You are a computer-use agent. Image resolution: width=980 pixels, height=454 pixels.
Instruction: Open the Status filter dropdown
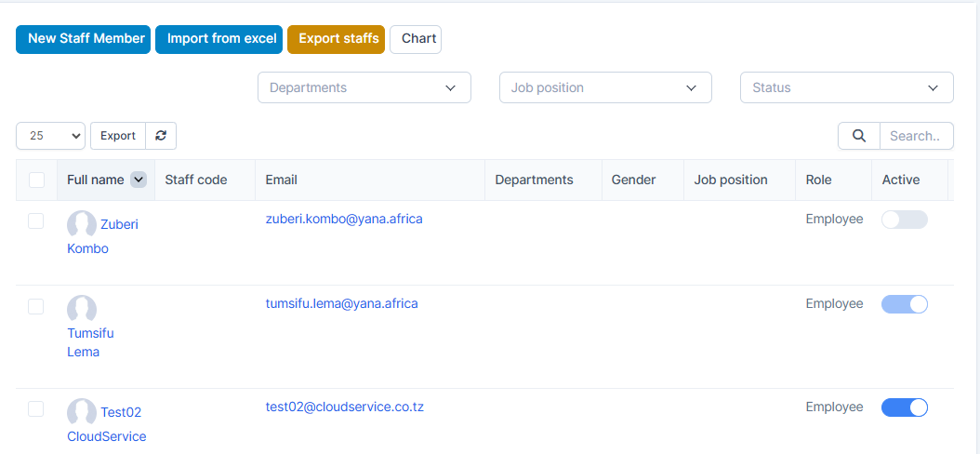pyautogui.click(x=846, y=87)
